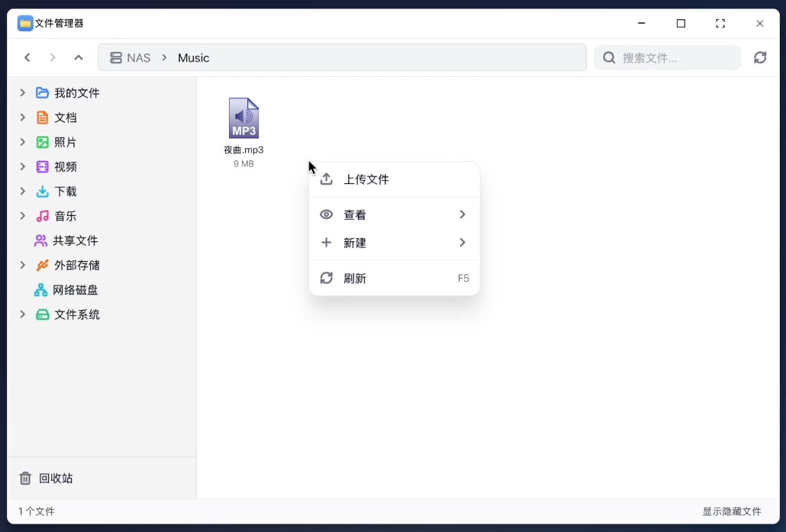Click the upload icon in context menu
The width and height of the screenshot is (786, 532).
tap(327, 179)
